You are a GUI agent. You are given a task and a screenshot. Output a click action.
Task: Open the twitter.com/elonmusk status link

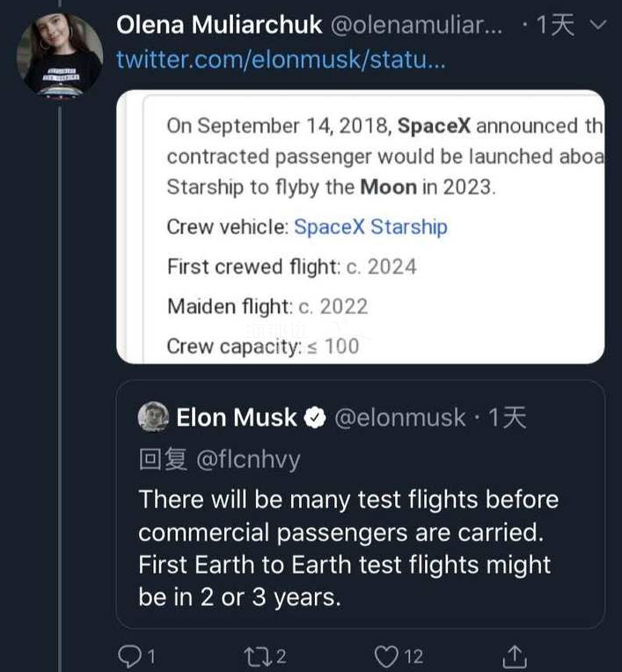click(281, 59)
